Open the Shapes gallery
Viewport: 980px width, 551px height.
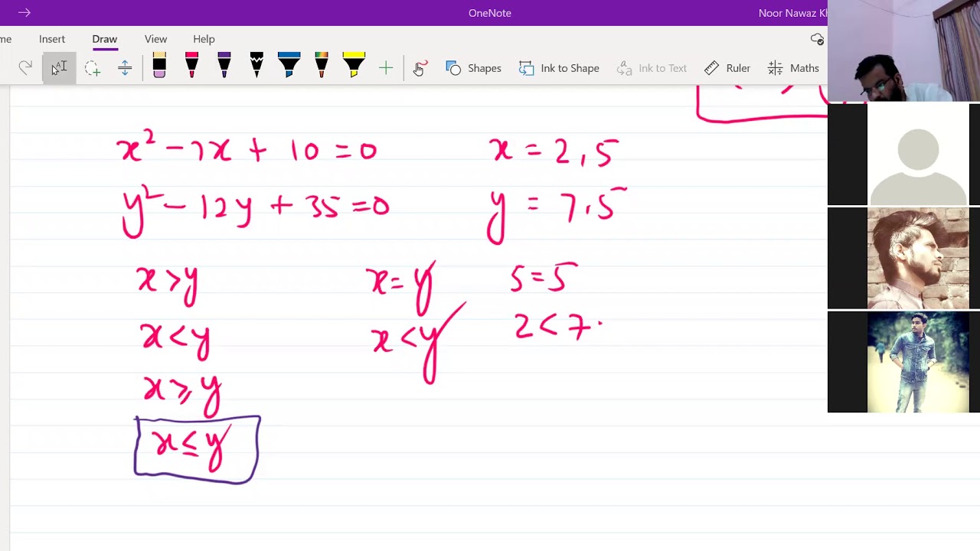click(x=474, y=68)
